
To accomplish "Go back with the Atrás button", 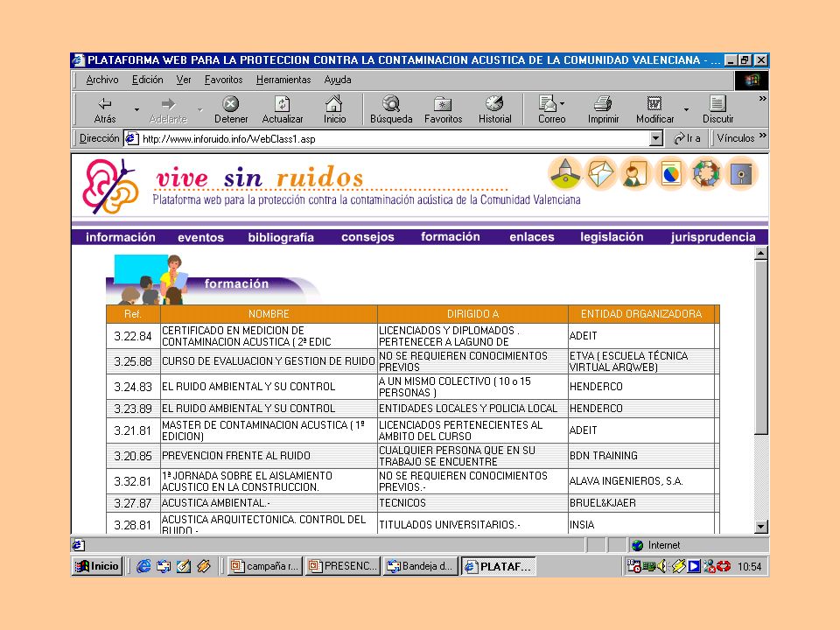I will tap(105, 110).
